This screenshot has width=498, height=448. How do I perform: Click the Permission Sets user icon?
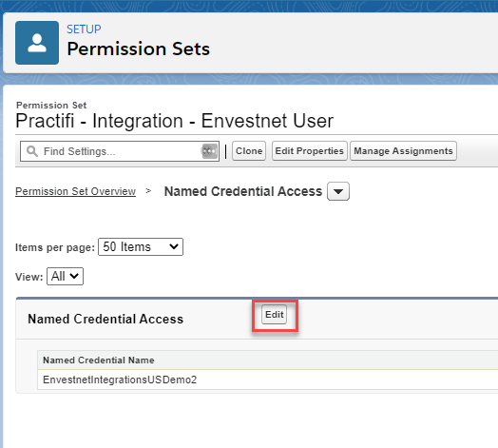37,43
